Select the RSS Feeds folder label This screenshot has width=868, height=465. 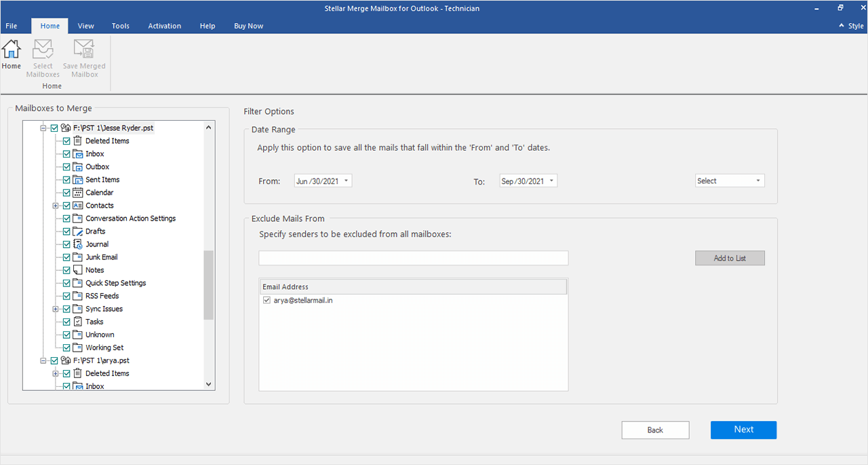102,296
